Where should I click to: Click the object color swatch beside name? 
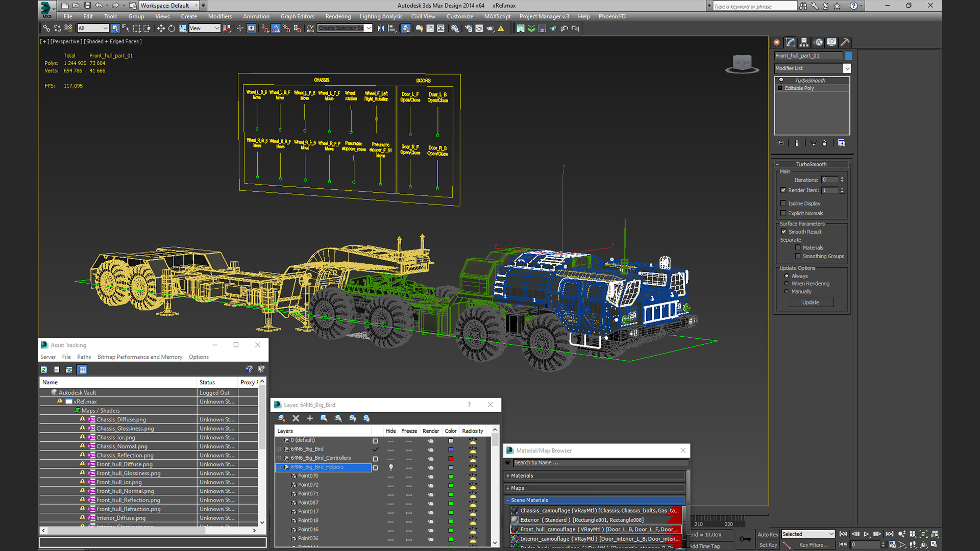(848, 56)
